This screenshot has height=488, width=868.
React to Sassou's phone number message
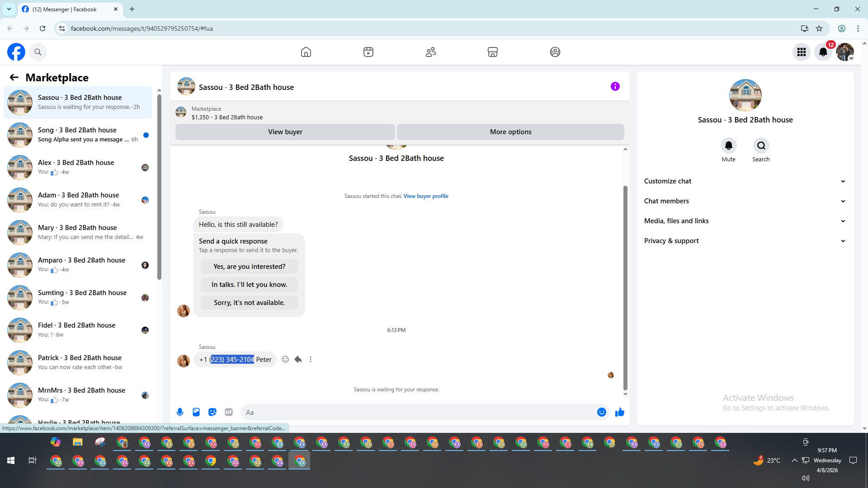coord(285,359)
